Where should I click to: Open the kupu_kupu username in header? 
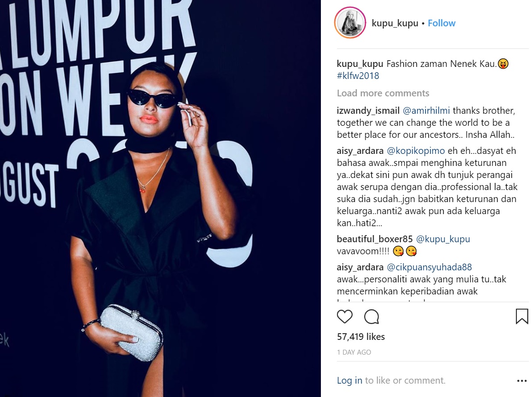click(395, 23)
